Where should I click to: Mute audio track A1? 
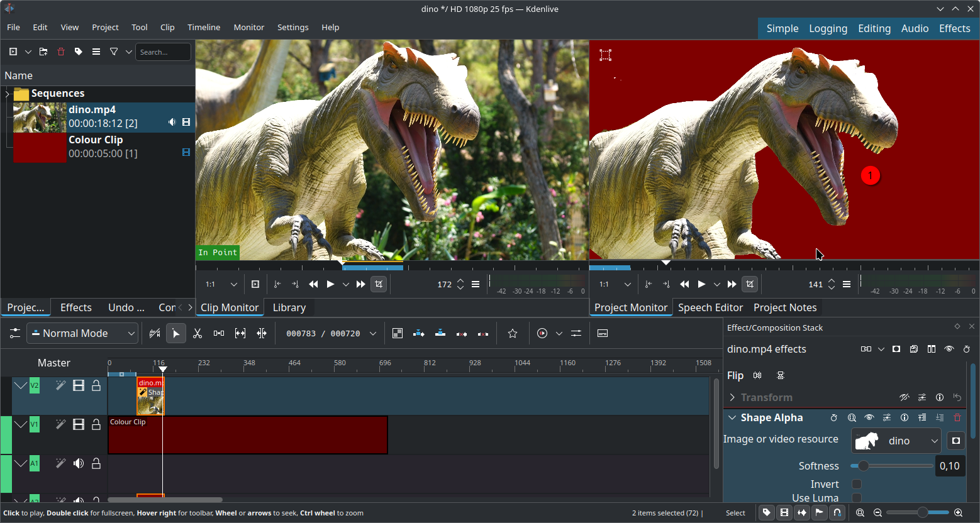(79, 464)
